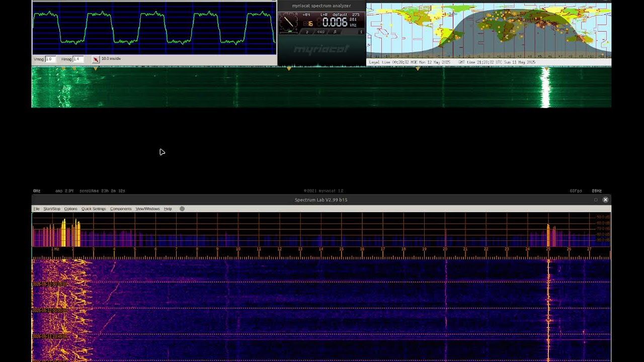Screen dimensions: 644x362
Task: Open the Options menu
Action: coord(71,209)
